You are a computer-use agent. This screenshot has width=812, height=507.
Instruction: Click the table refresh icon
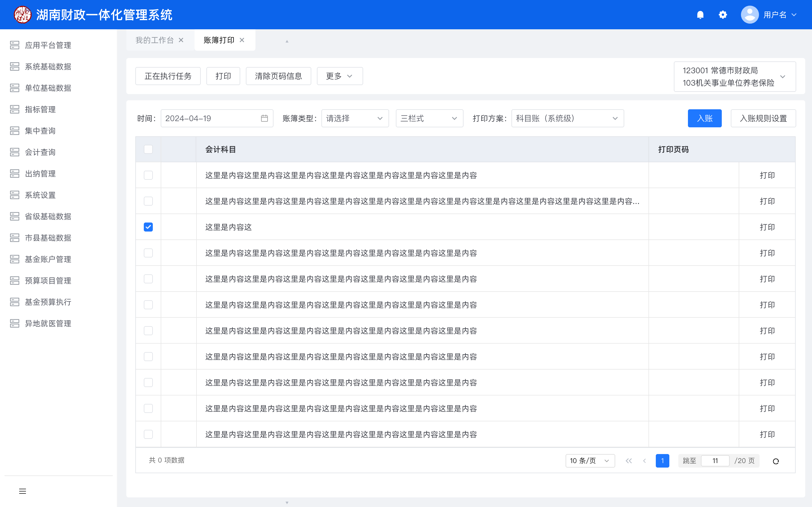[775, 461]
